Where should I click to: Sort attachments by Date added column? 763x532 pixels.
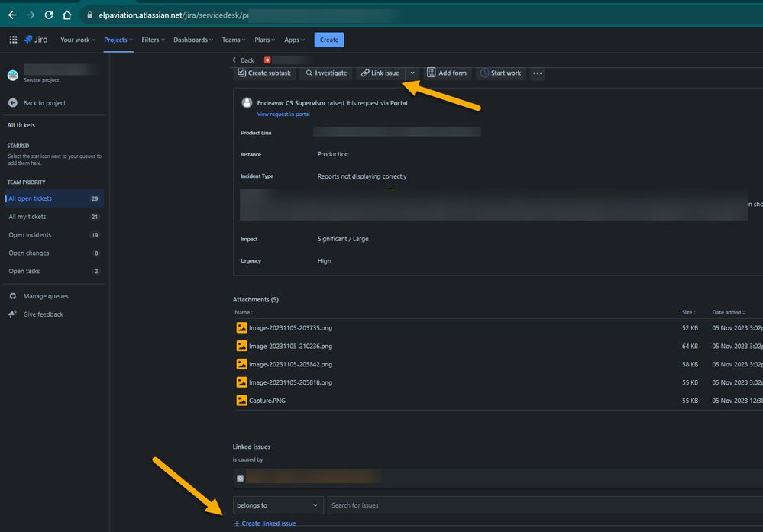[x=729, y=313]
